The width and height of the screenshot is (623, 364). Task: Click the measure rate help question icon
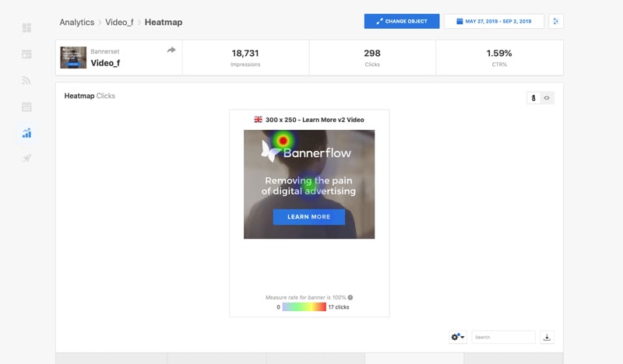[x=350, y=297]
